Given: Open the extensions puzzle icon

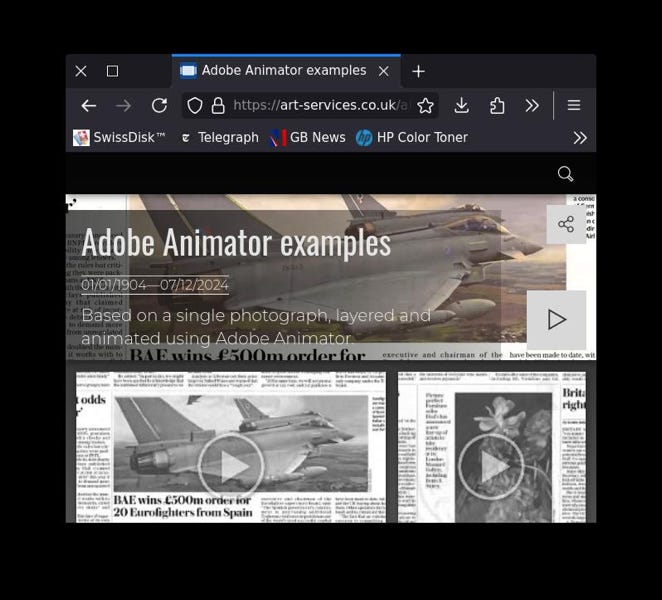Looking at the screenshot, I should point(497,106).
